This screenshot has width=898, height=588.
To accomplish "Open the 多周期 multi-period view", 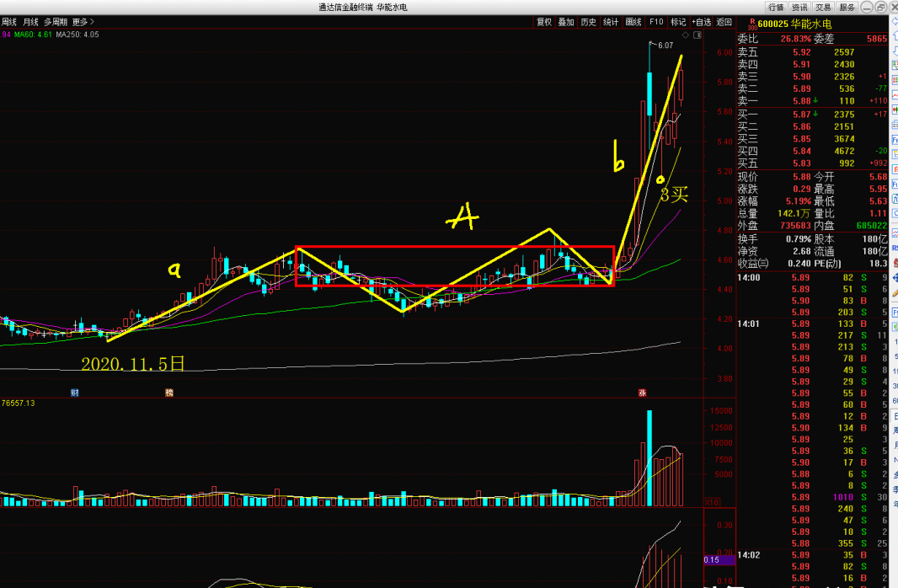I will (x=56, y=22).
